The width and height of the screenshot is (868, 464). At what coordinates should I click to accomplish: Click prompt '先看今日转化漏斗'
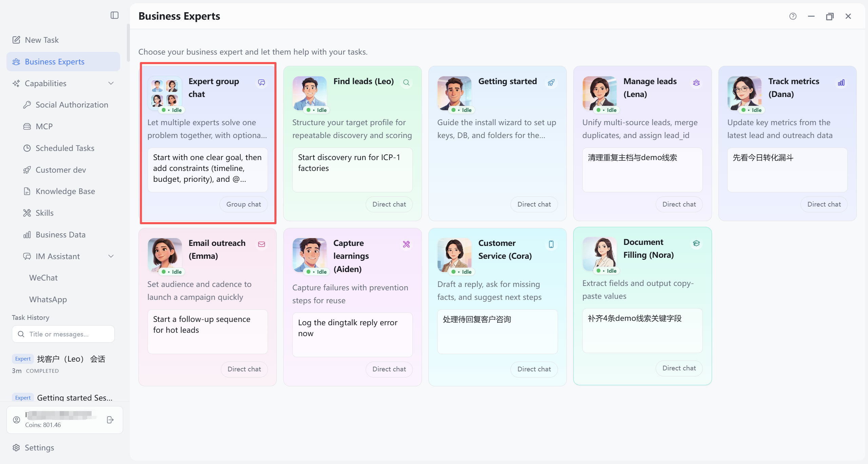click(787, 170)
